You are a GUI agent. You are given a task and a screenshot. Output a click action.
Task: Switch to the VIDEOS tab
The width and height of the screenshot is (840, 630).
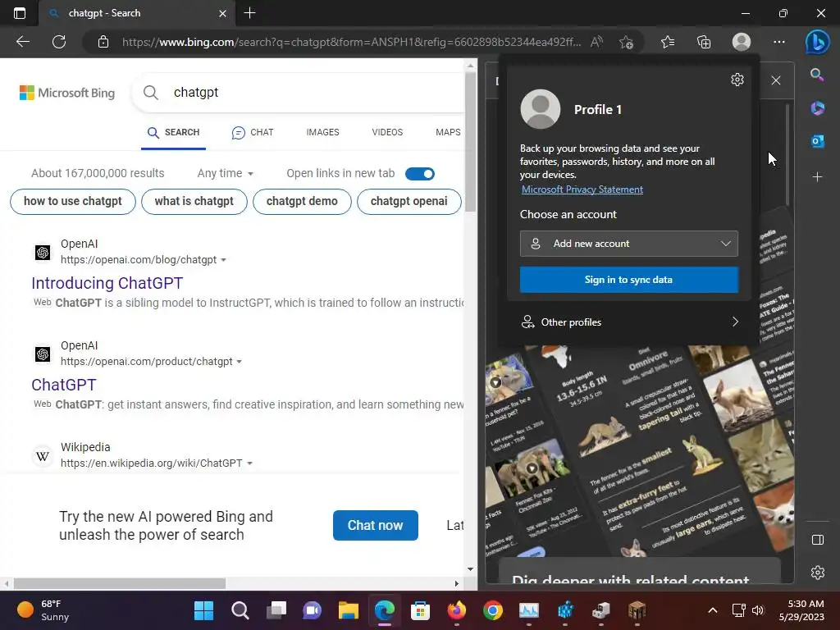tap(387, 132)
